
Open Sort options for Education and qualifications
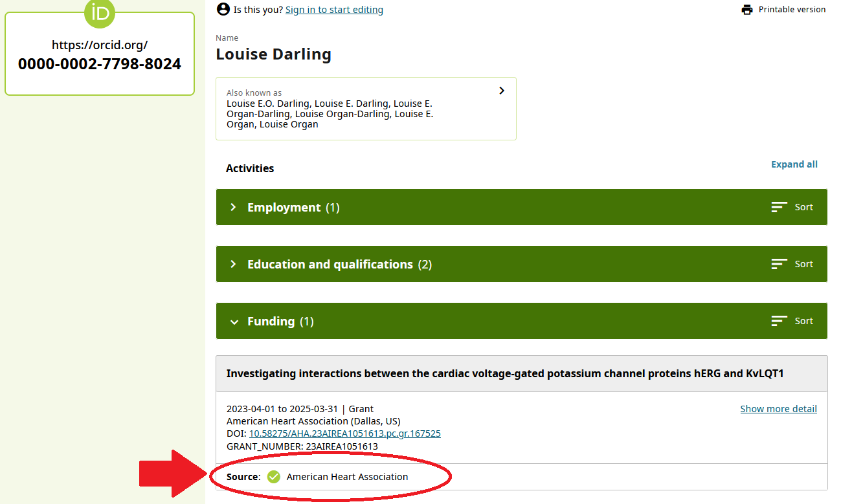pos(791,263)
